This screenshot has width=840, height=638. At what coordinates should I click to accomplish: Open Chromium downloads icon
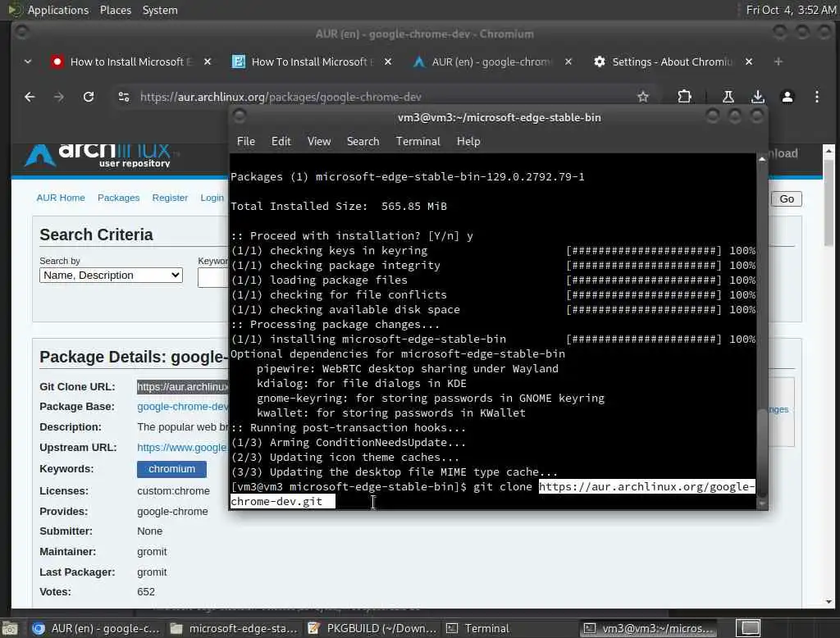pos(757,97)
